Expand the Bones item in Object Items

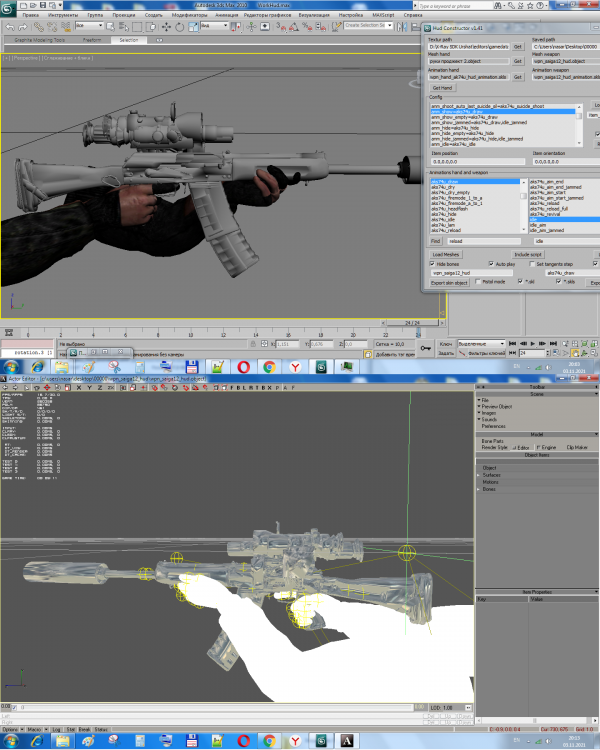pyautogui.click(x=489, y=489)
